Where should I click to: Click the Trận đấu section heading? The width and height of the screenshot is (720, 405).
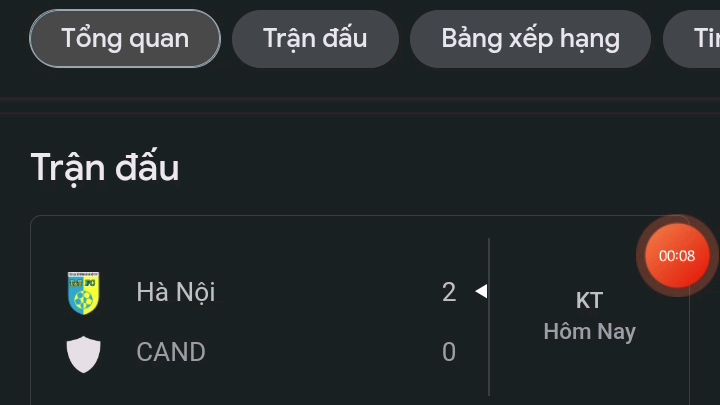click(105, 168)
